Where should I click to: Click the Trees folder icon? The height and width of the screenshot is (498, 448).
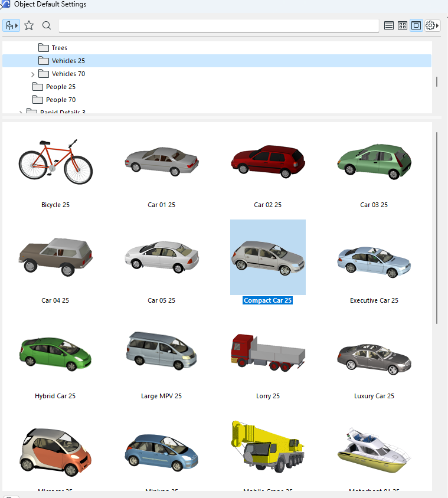point(44,48)
